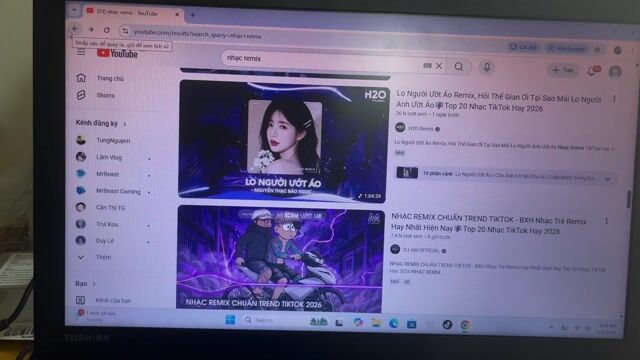640x360 pixels.
Task: Reload the page in browser toolbar
Action: pos(107,30)
